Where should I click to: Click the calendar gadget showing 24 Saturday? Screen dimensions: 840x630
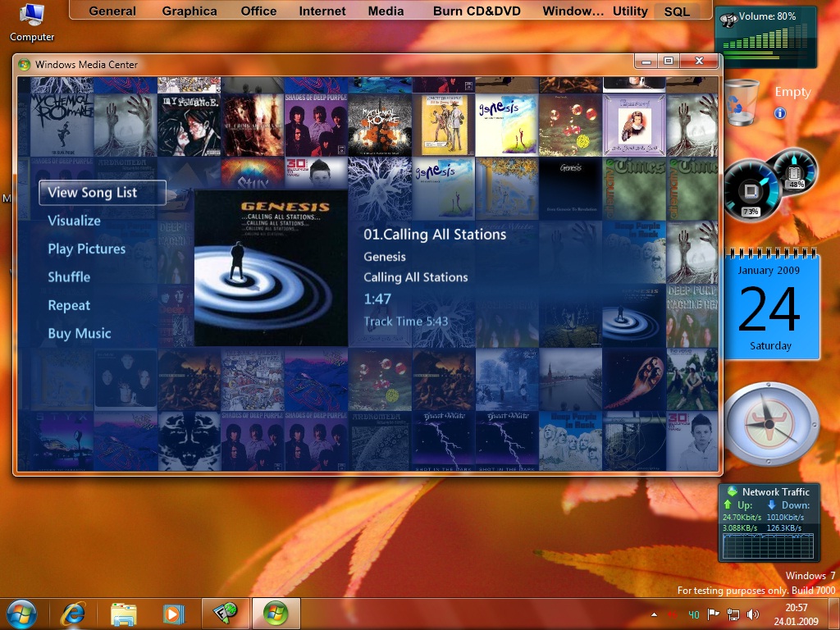[770, 305]
